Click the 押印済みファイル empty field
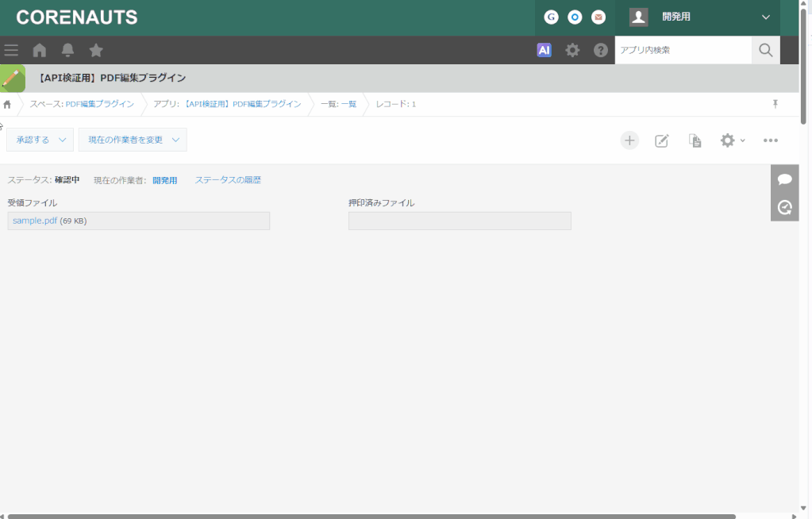The width and height of the screenshot is (812, 519). pos(460,221)
